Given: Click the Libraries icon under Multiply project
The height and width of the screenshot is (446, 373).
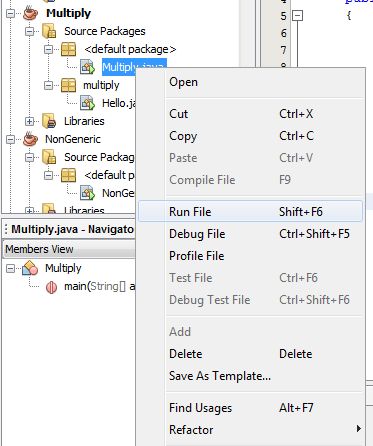Looking at the screenshot, I should point(49,121).
